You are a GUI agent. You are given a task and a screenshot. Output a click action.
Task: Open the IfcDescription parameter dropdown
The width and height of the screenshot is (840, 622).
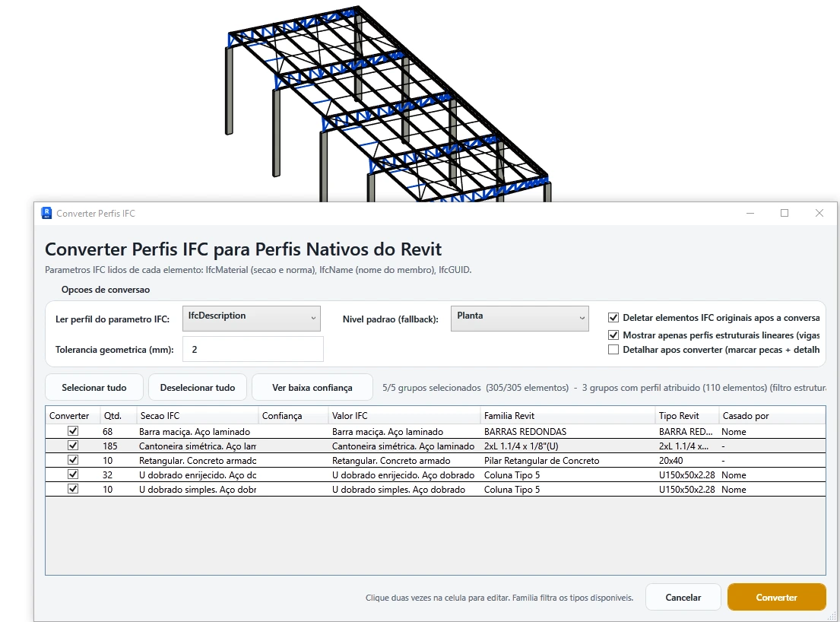[x=252, y=319]
